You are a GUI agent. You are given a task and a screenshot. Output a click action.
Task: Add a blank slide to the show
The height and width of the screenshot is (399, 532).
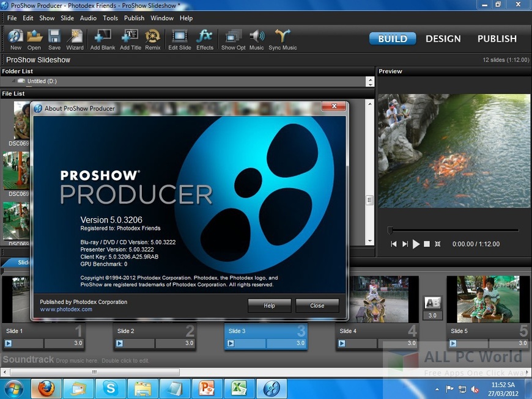[x=102, y=40]
